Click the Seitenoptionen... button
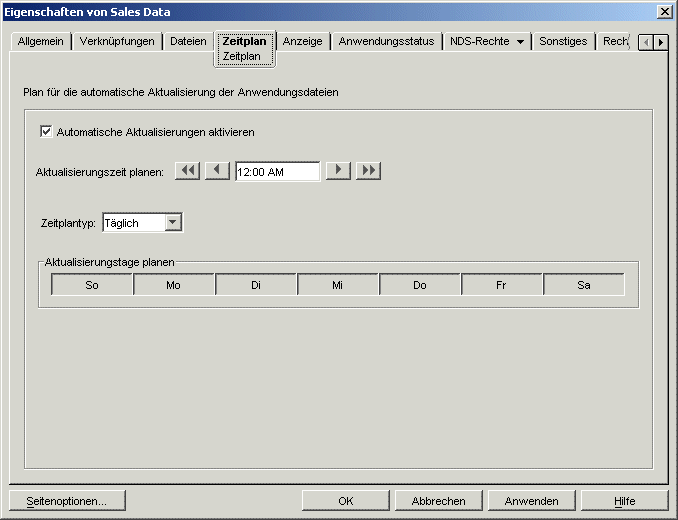This screenshot has height=520, width=678. coord(67,501)
